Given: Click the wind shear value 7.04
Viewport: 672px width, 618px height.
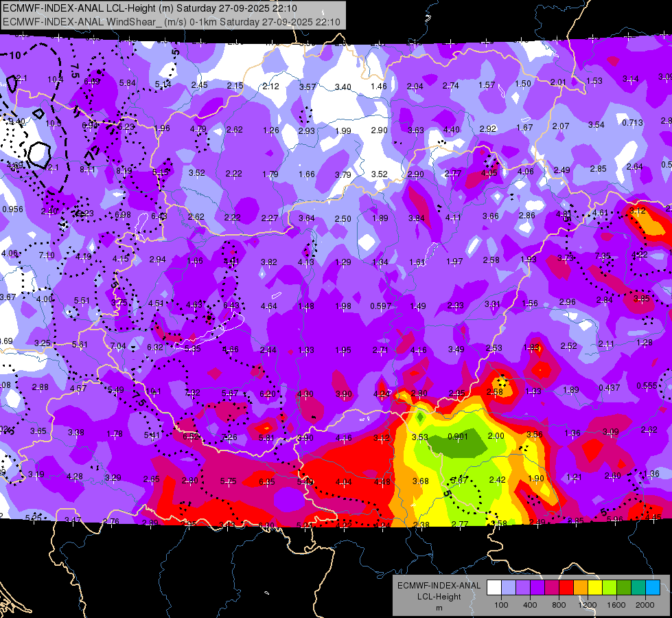Looking at the screenshot, I should point(118,345).
